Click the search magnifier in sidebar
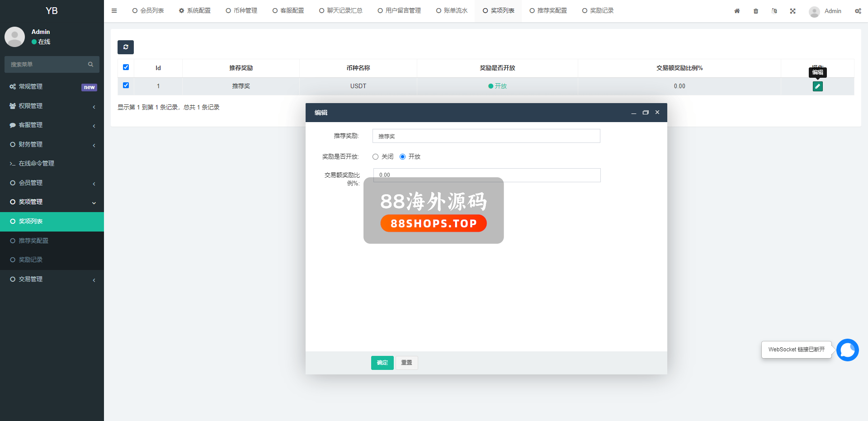Image resolution: width=868 pixels, height=421 pixels. point(90,65)
